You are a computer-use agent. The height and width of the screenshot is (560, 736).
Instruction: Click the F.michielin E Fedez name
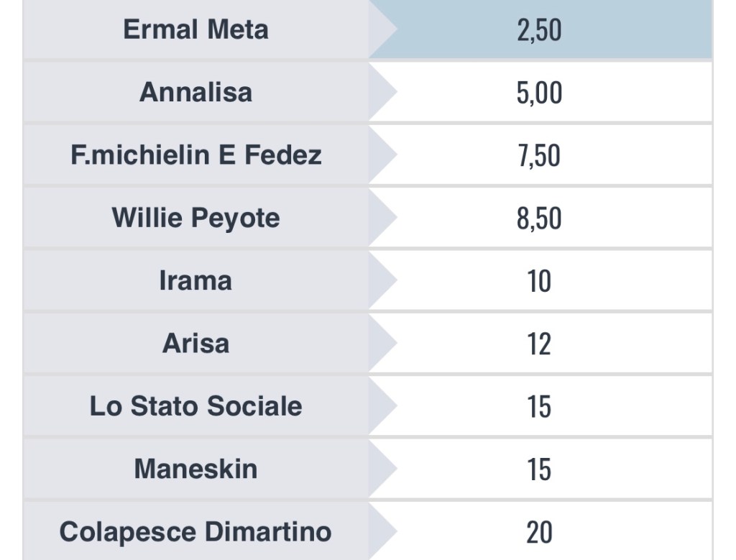[x=195, y=155]
